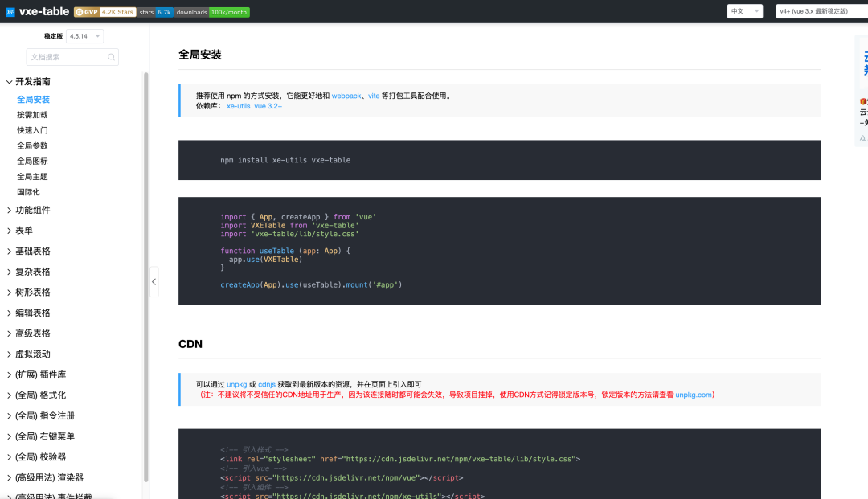Click the 全局安装 page heading
This screenshot has height=499, width=868.
(200, 55)
